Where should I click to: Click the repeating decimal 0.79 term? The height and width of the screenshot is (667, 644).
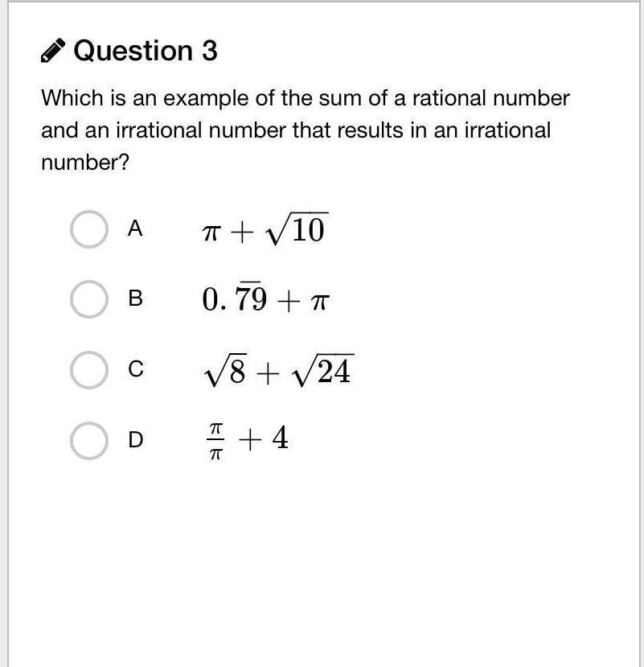pyautogui.click(x=235, y=299)
